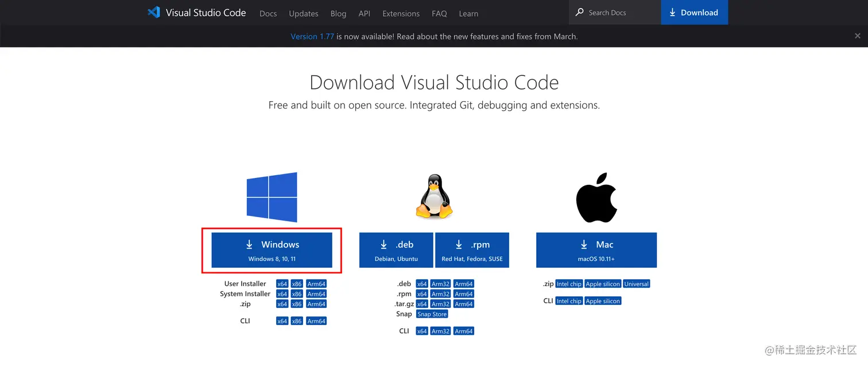Select Linux .tar.gz Arm64 link
Image resolution: width=868 pixels, height=367 pixels.
click(463, 304)
